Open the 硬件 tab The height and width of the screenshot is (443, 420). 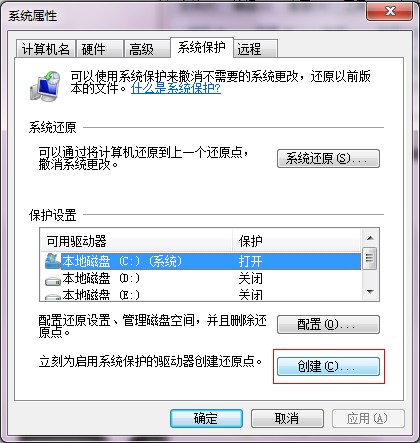[99, 49]
